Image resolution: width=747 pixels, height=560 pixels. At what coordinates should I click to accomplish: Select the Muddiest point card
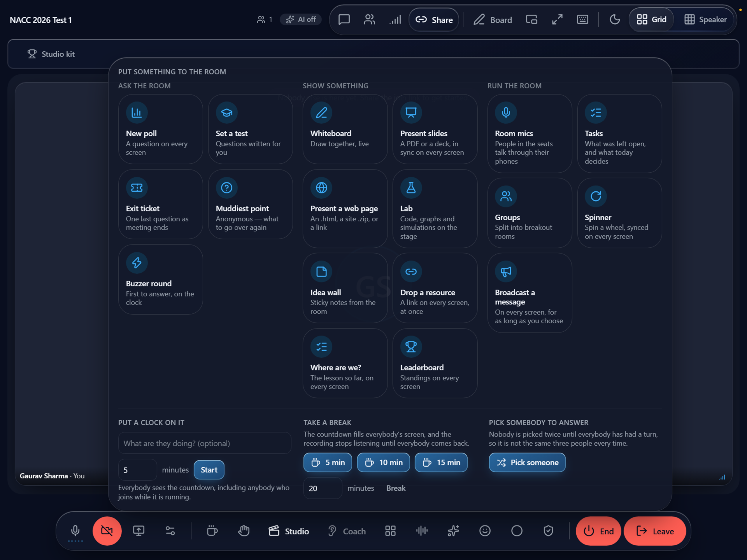point(250,204)
